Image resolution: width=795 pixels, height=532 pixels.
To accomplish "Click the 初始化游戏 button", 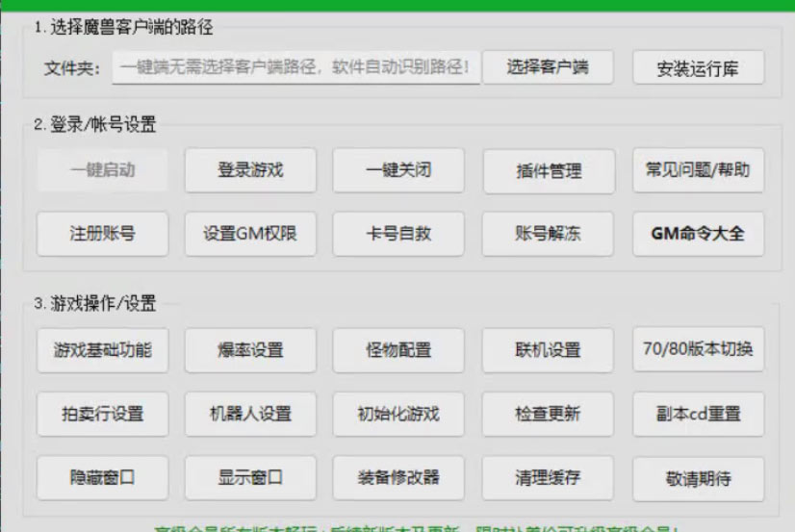I will pyautogui.click(x=398, y=414).
